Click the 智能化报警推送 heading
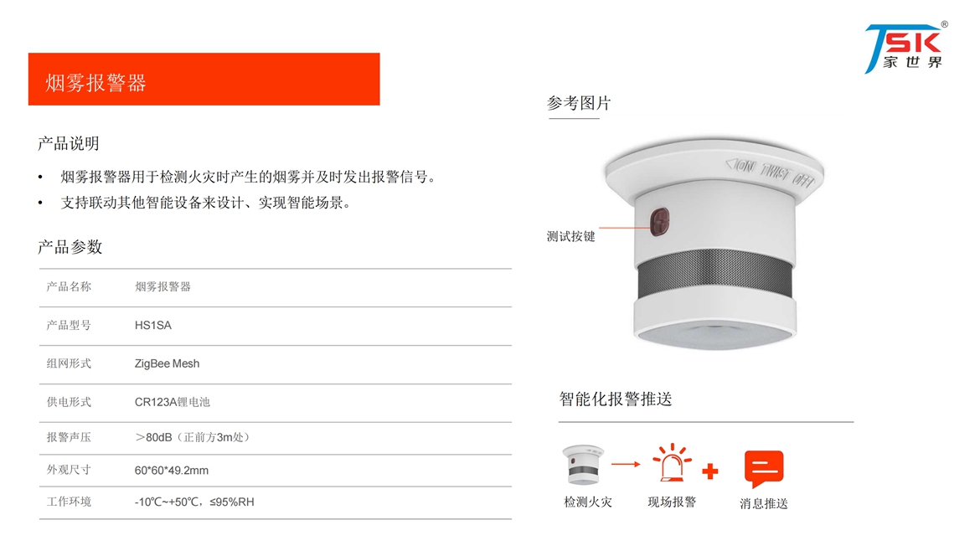This screenshot has height=551, width=980. click(x=616, y=399)
